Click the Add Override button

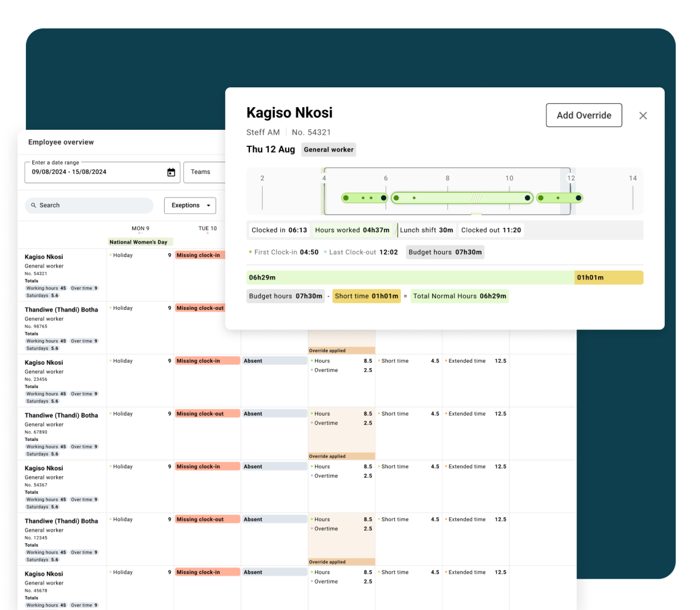[584, 115]
